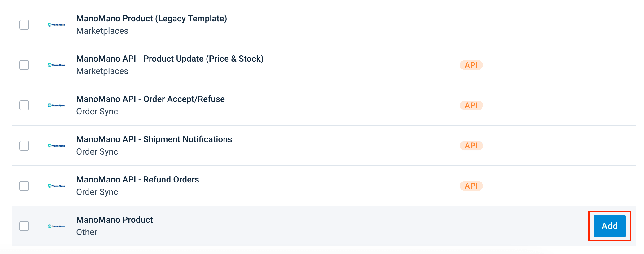The width and height of the screenshot is (644, 254).
Task: Select ManoMano API - Shipment Notifications title
Action: pos(154,139)
